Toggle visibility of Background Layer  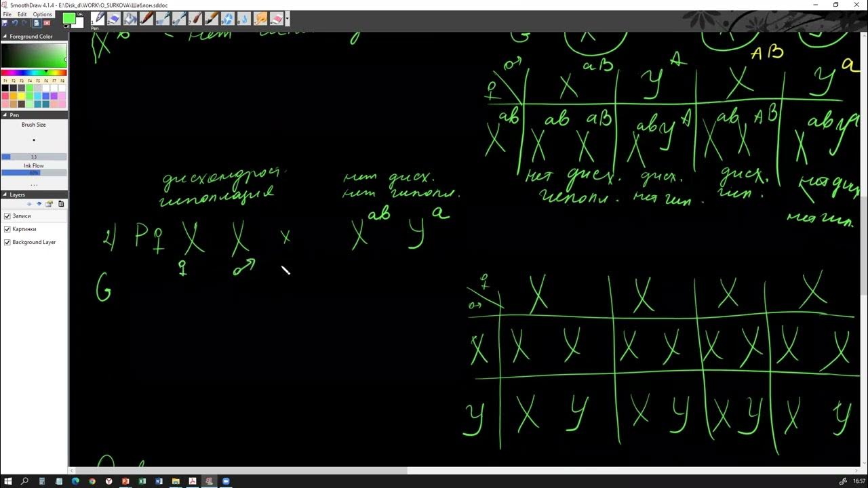7,242
